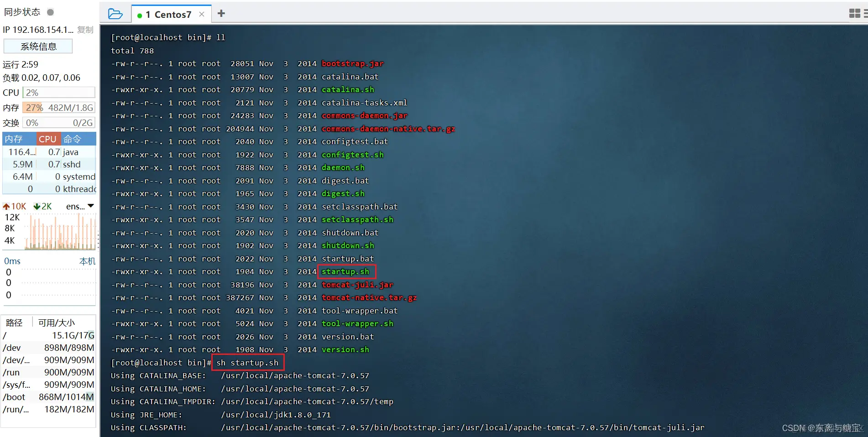
Task: Open the folder icon beside the tabs
Action: [x=115, y=14]
